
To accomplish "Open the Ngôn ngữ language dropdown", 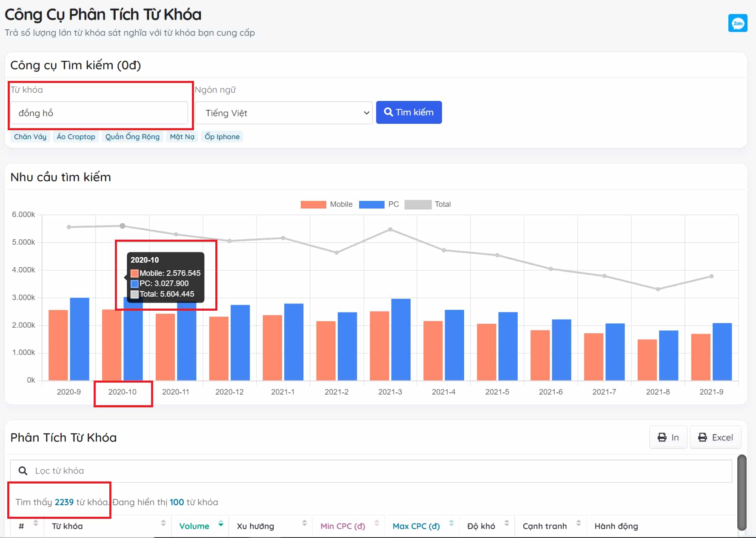I will coord(283,113).
